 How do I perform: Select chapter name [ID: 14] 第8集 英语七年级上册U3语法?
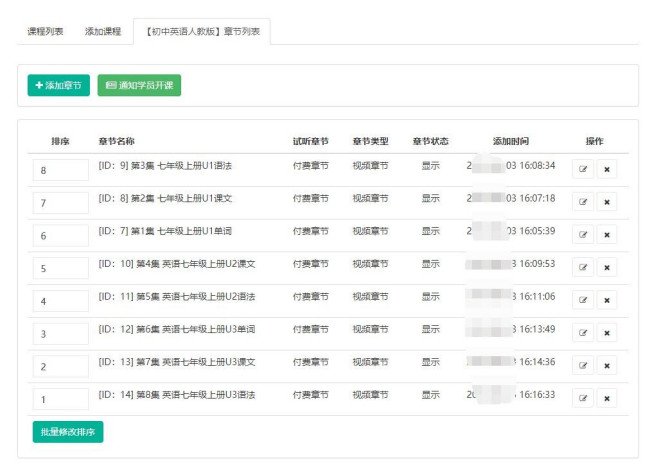[177, 395]
